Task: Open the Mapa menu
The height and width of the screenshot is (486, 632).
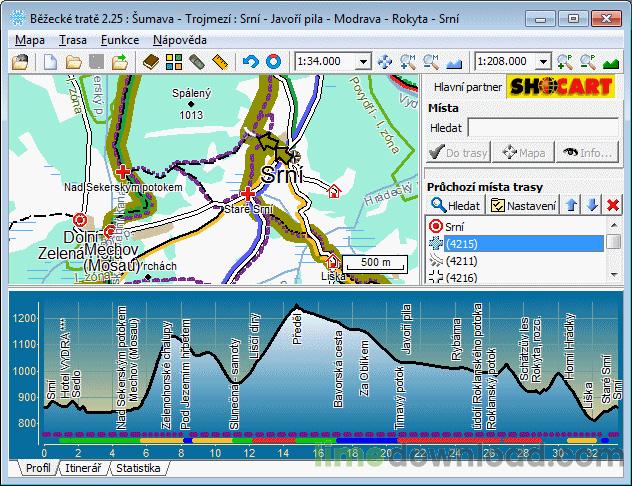Action: tap(30, 40)
